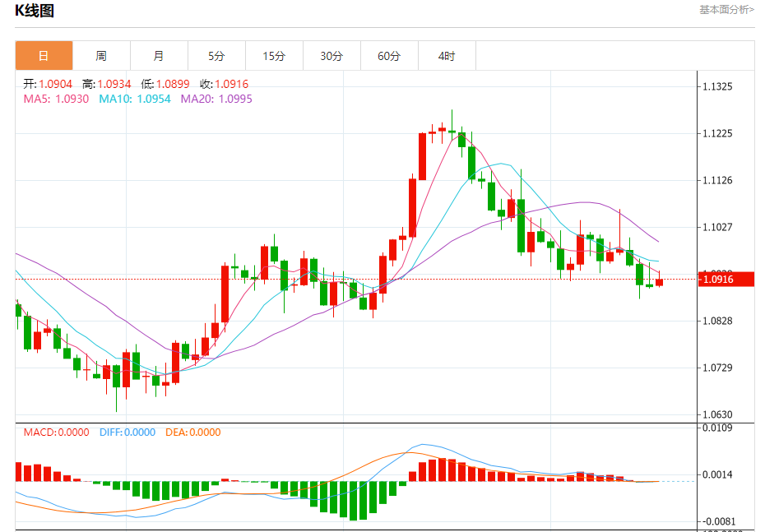The width and height of the screenshot is (765, 532).
Task: Click the low price 低:1.0899
Action: pos(165,84)
